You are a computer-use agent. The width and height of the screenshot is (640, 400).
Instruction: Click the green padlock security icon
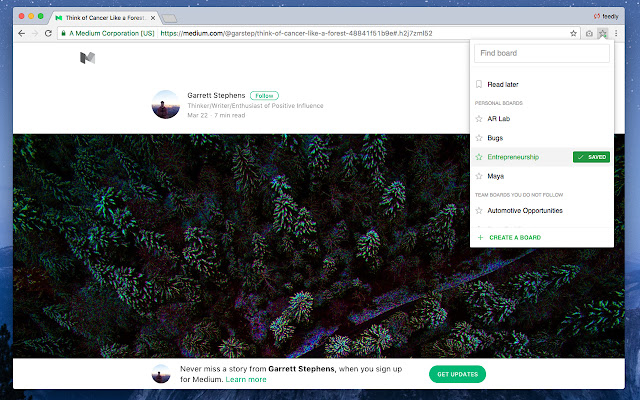click(64, 33)
